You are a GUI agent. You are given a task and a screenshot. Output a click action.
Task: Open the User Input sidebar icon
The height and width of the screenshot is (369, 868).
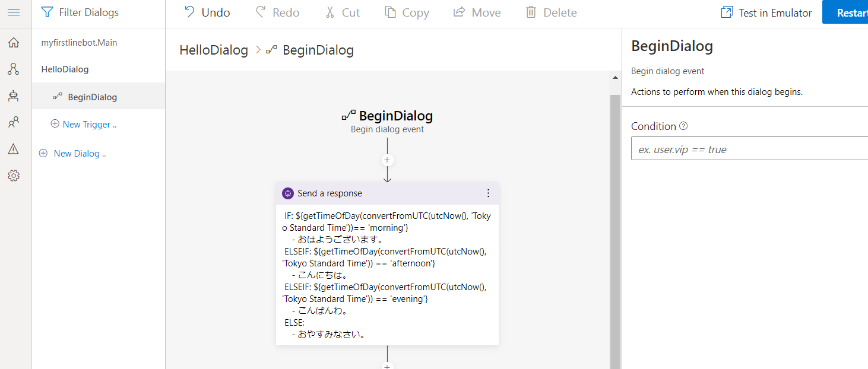pyautogui.click(x=14, y=123)
